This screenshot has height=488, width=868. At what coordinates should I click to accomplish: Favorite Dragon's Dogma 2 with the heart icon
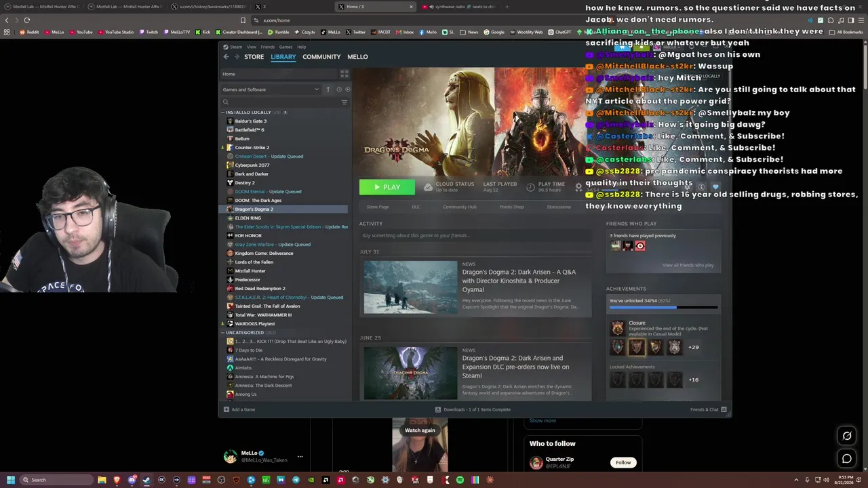coord(715,186)
